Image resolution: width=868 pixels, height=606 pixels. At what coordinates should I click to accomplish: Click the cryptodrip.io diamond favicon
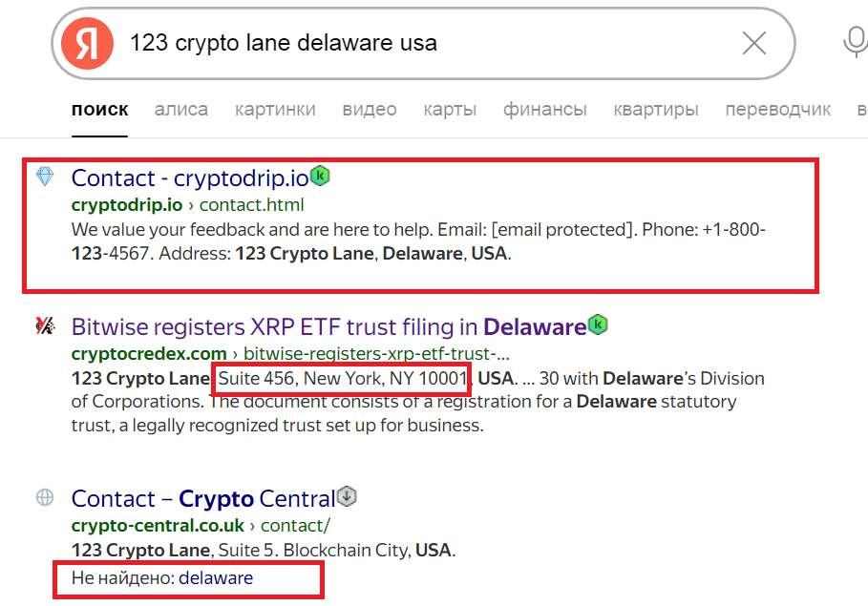45,177
